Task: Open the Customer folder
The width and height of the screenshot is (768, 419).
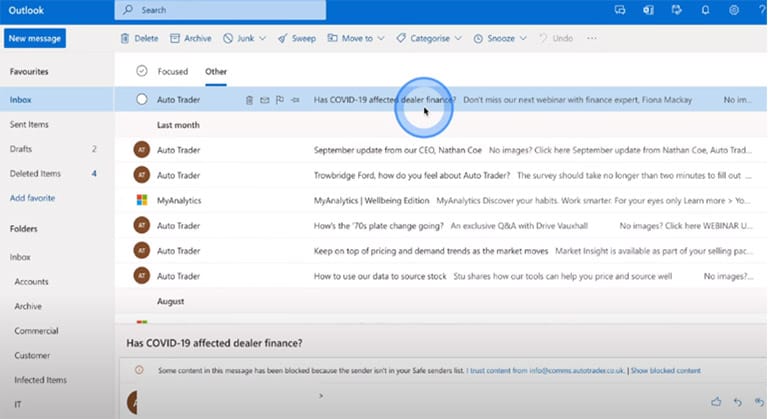Action: (x=57, y=355)
